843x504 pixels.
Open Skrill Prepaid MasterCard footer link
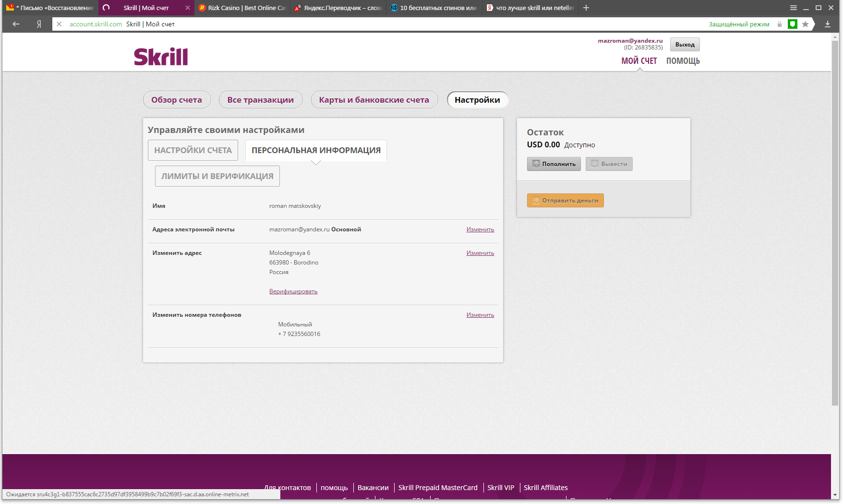pos(438,488)
